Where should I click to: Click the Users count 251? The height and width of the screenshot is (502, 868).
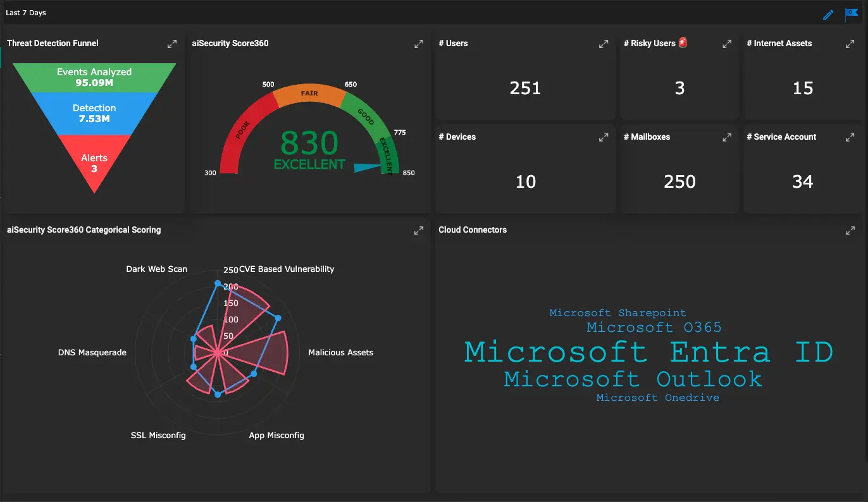pyautogui.click(x=525, y=88)
